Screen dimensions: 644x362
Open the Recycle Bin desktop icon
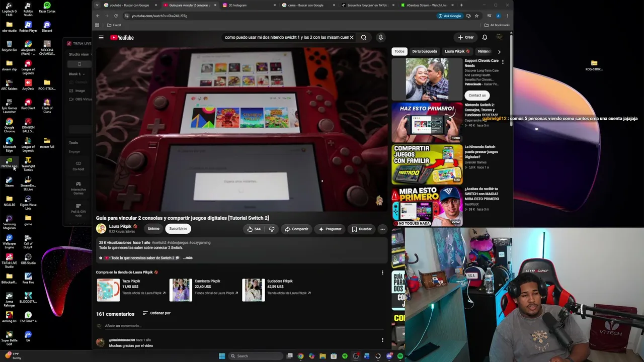coord(9,46)
